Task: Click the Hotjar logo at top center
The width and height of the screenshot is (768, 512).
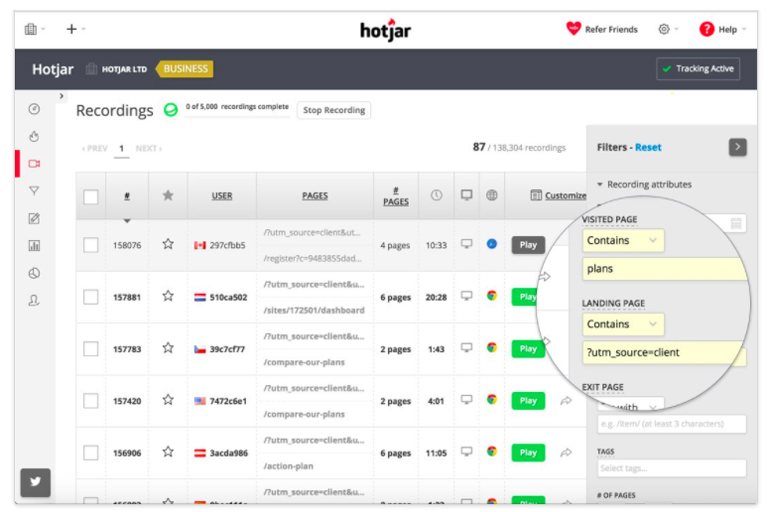Action: (385, 30)
